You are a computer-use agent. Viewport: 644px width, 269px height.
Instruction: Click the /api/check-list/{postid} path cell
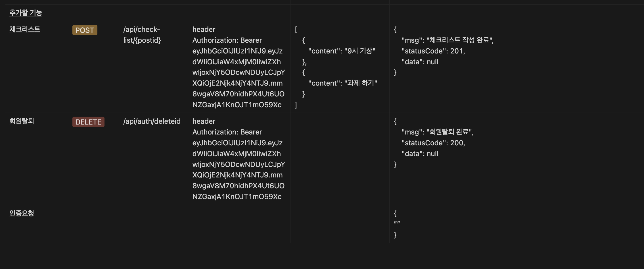coord(142,35)
